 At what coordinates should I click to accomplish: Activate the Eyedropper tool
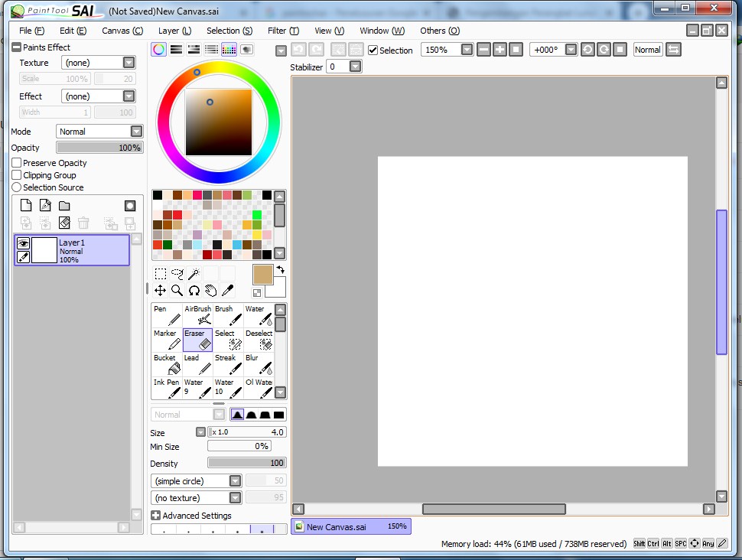(x=228, y=291)
